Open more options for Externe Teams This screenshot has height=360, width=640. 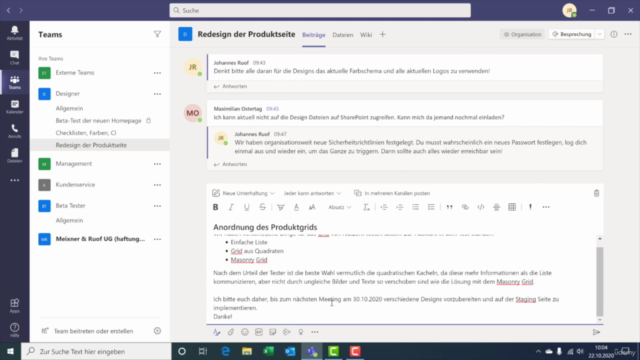[157, 73]
